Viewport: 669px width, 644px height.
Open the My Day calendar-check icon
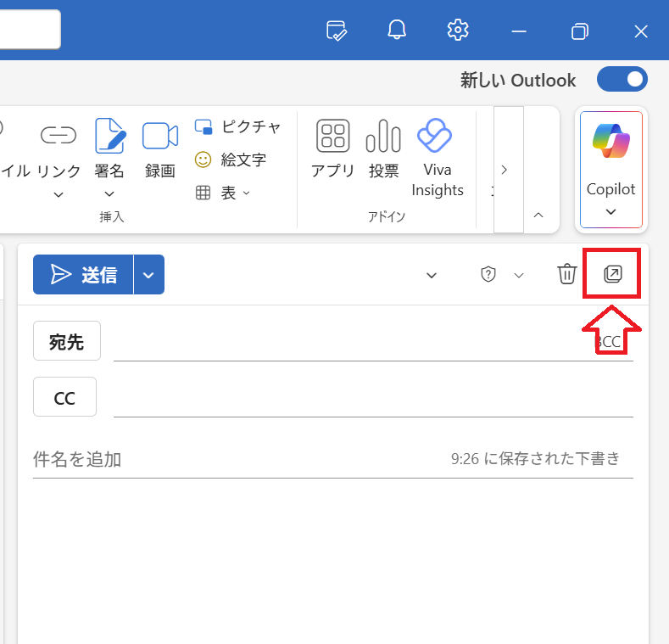337,31
